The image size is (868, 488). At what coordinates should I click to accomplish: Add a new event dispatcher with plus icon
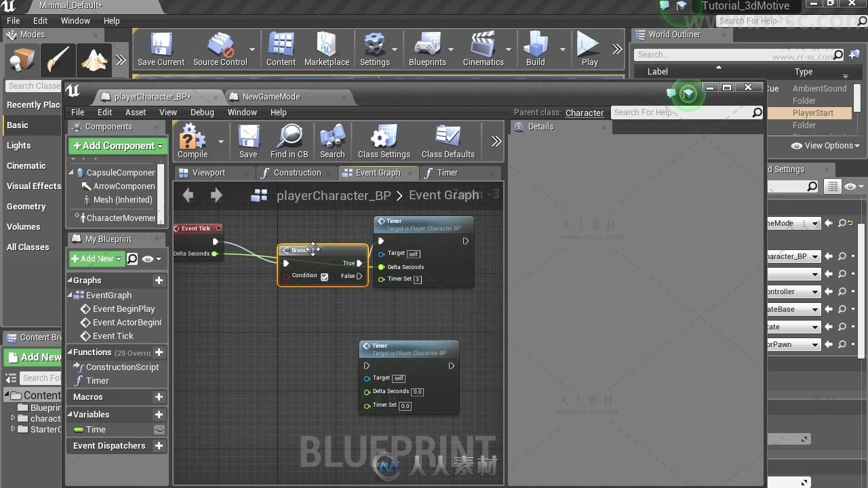(159, 445)
